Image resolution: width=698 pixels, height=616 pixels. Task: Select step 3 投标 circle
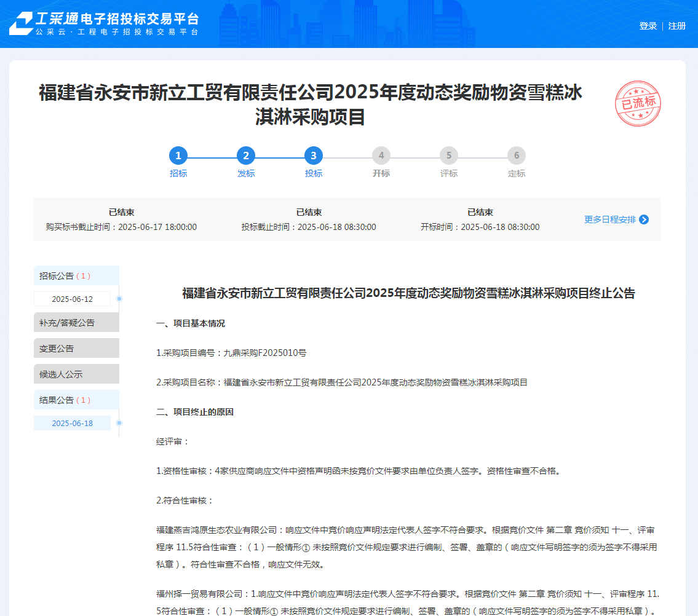pos(314,156)
